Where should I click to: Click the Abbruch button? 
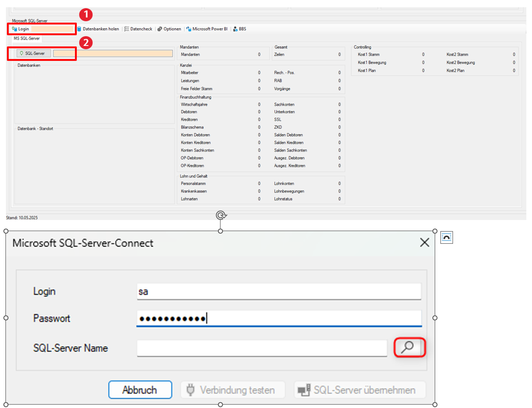140,390
